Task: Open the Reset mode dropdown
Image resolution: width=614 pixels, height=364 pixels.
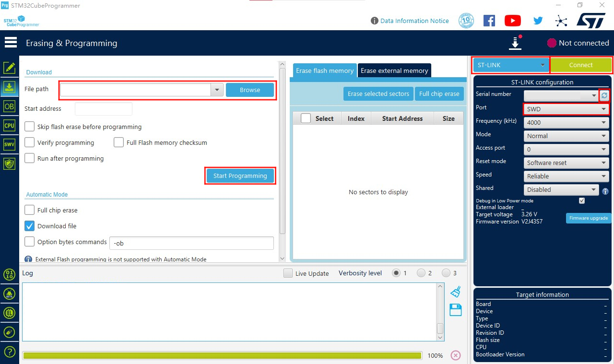Action: pos(566,163)
